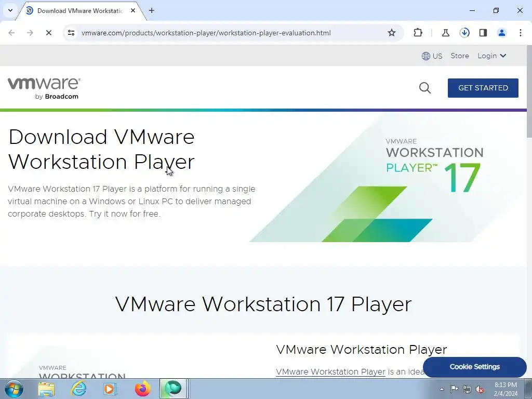The height and width of the screenshot is (399, 532).
Task: Select the Download VMware Workstation tab
Action: point(79,10)
